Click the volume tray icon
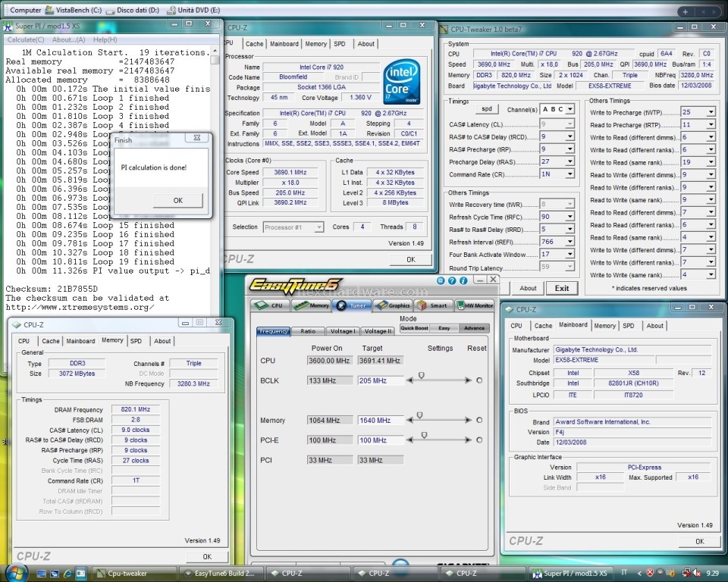The image size is (728, 582). tap(696, 573)
